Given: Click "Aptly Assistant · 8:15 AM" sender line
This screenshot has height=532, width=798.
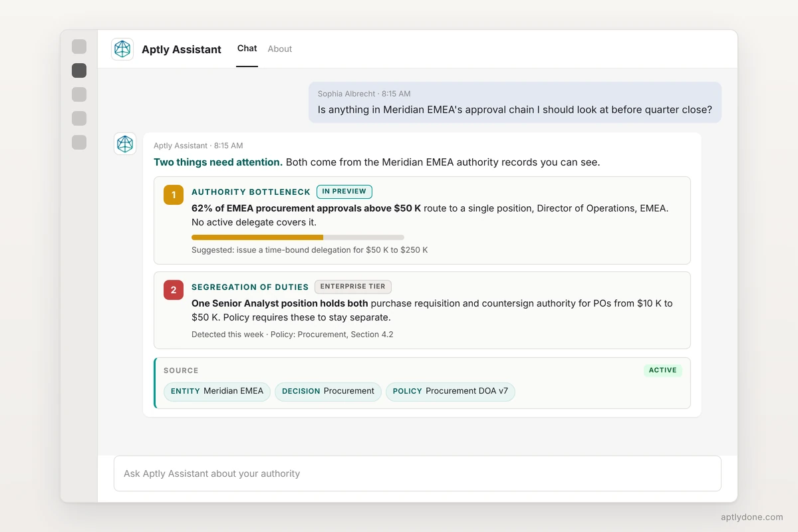Looking at the screenshot, I should [198, 146].
